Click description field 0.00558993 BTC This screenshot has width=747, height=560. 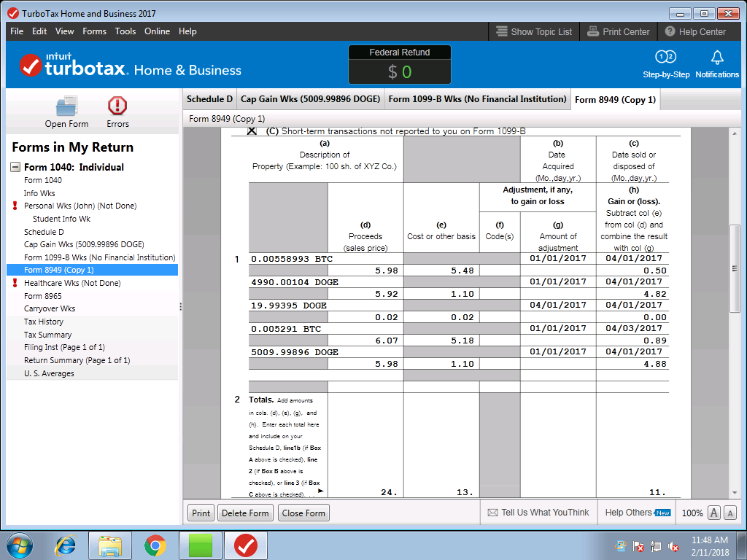click(x=326, y=259)
